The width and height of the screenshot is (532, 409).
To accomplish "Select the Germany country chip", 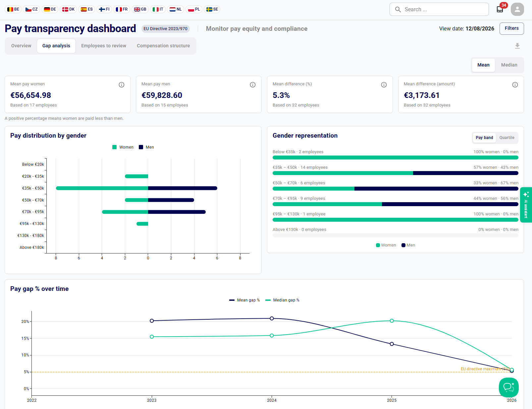I will (x=50, y=9).
